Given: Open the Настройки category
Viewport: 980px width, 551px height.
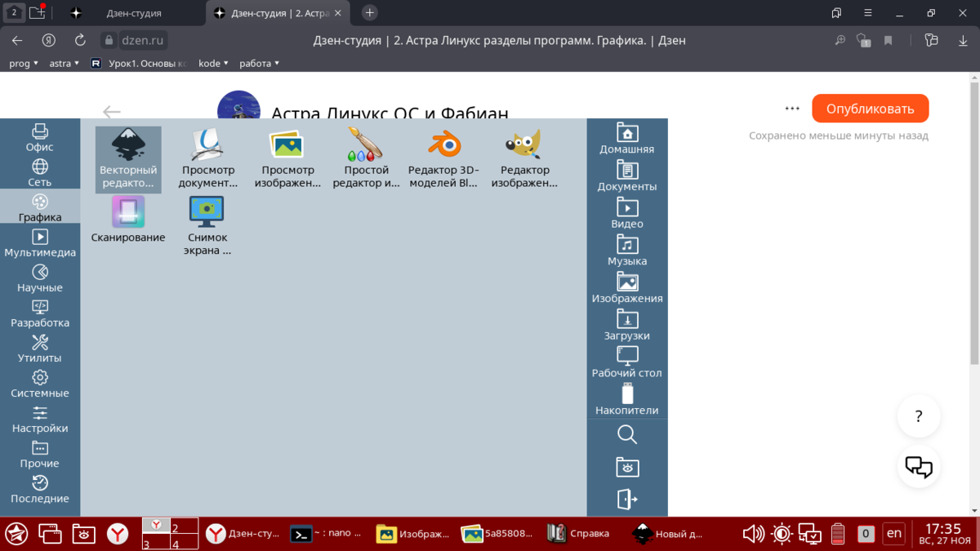Looking at the screenshot, I should pos(40,418).
